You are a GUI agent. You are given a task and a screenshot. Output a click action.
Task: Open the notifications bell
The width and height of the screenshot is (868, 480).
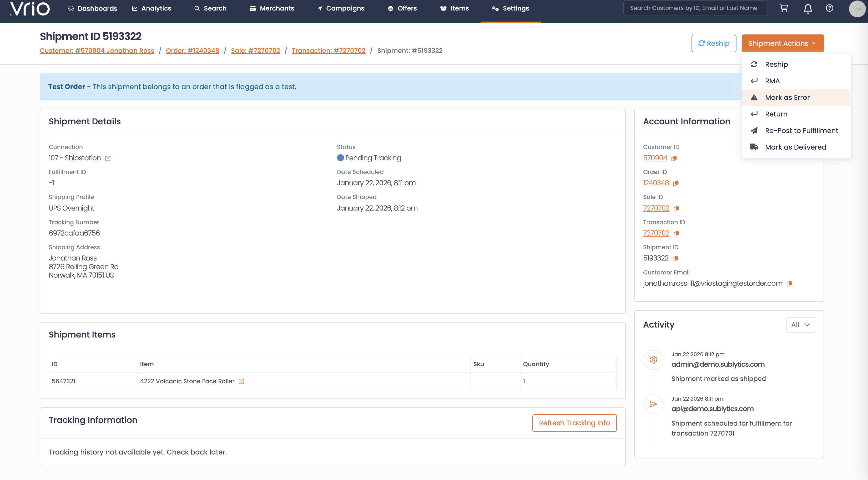tap(808, 8)
